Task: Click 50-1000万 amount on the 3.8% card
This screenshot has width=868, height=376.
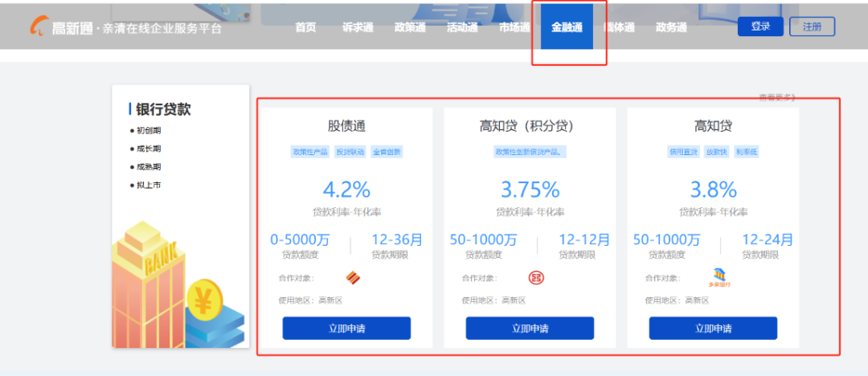Action: [x=667, y=239]
